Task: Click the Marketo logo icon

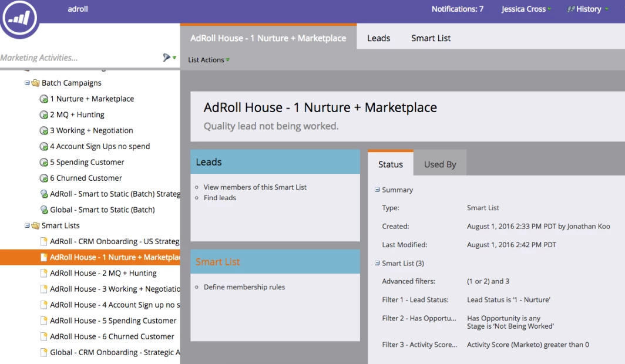Action: 19,18
